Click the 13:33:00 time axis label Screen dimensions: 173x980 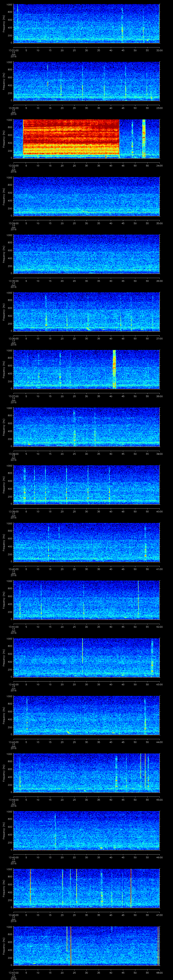(13, 166)
